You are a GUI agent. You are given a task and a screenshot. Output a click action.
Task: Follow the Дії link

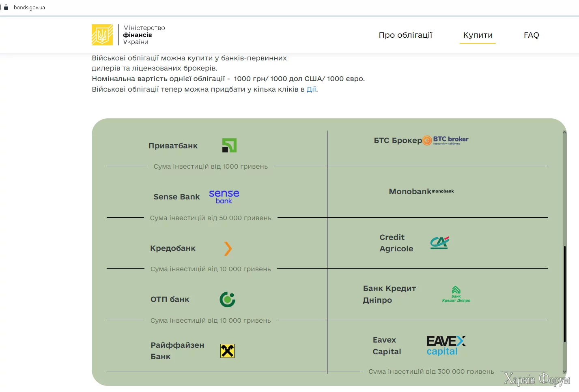(x=311, y=89)
